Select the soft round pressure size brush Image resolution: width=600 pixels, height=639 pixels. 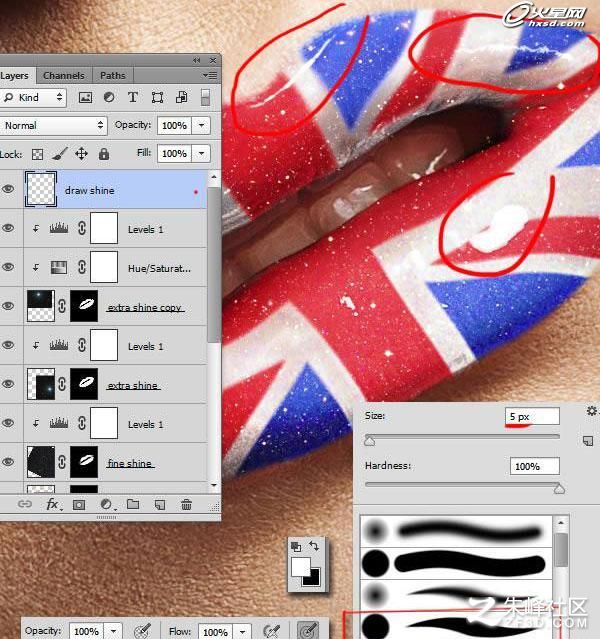[x=456, y=595]
